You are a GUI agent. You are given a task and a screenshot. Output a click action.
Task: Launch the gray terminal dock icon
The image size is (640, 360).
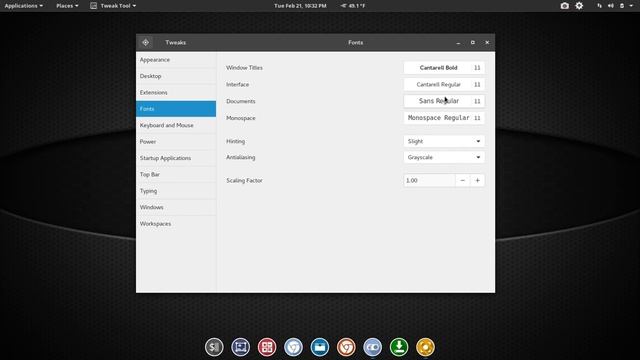[x=214, y=347]
